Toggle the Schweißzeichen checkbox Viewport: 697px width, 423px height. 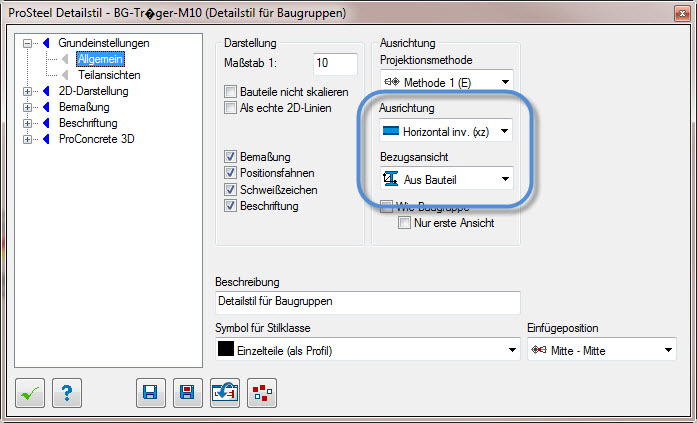point(230,190)
